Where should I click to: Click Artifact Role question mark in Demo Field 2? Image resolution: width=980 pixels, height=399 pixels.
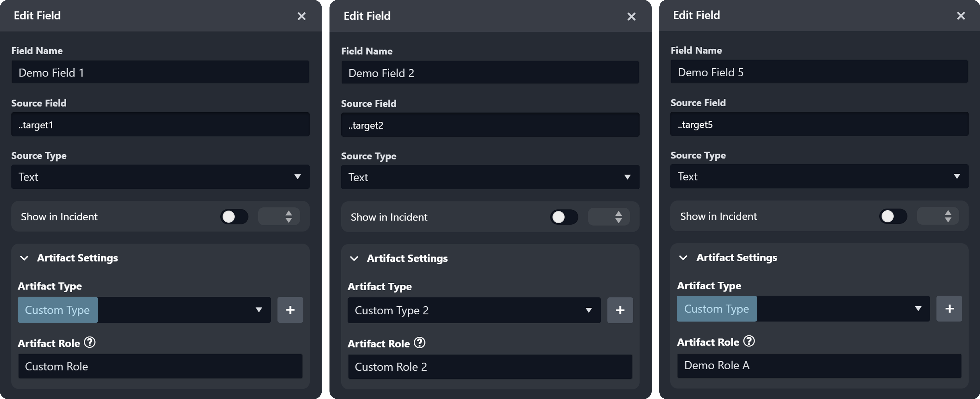tap(420, 343)
